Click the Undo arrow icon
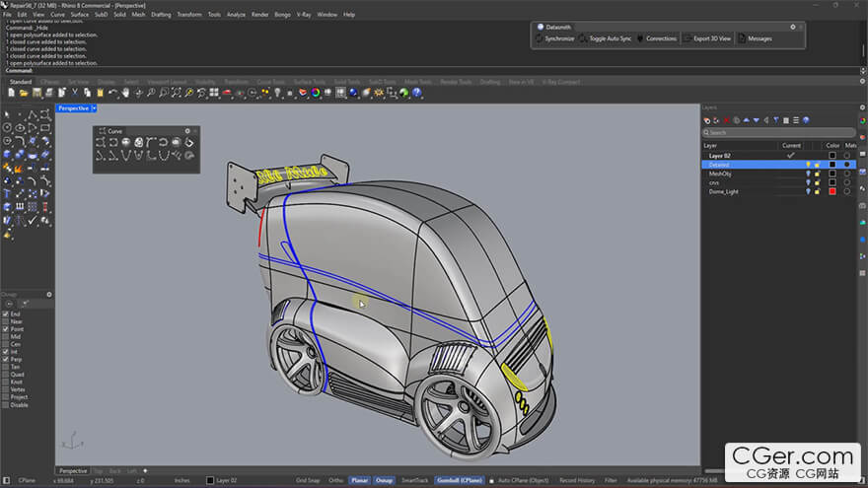Screen dimensions: 868x488 112,93
